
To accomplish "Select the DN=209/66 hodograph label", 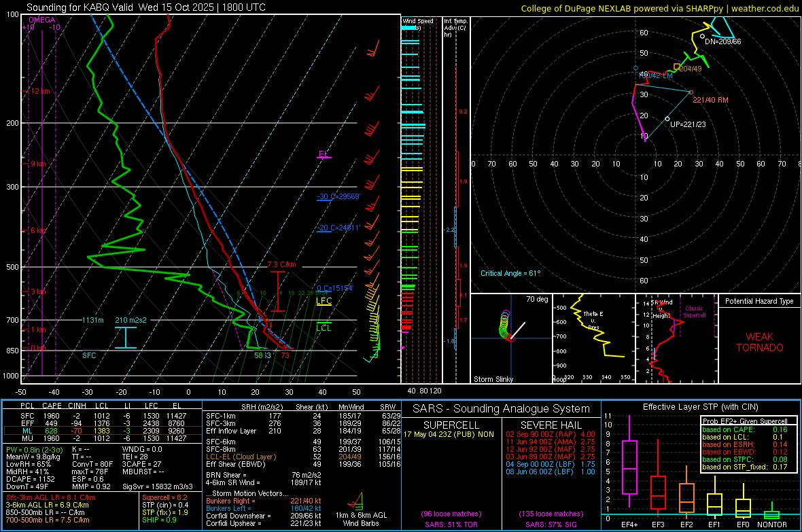I will pyautogui.click(x=722, y=41).
